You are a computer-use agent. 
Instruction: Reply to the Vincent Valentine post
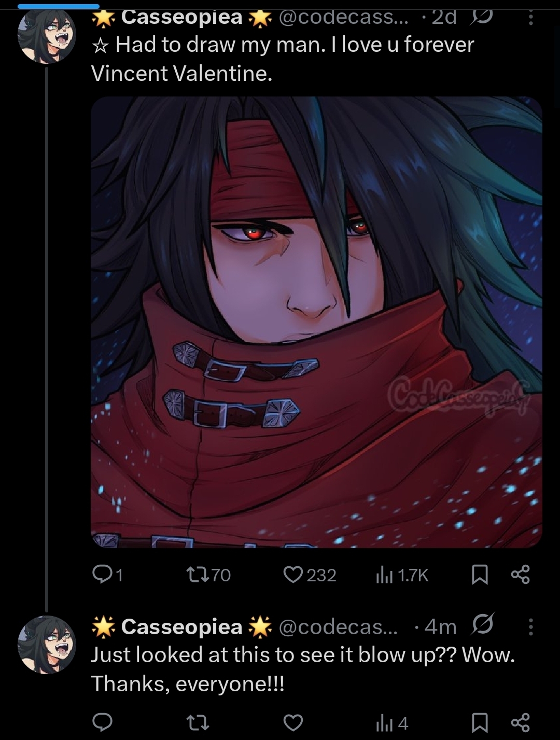[107, 575]
